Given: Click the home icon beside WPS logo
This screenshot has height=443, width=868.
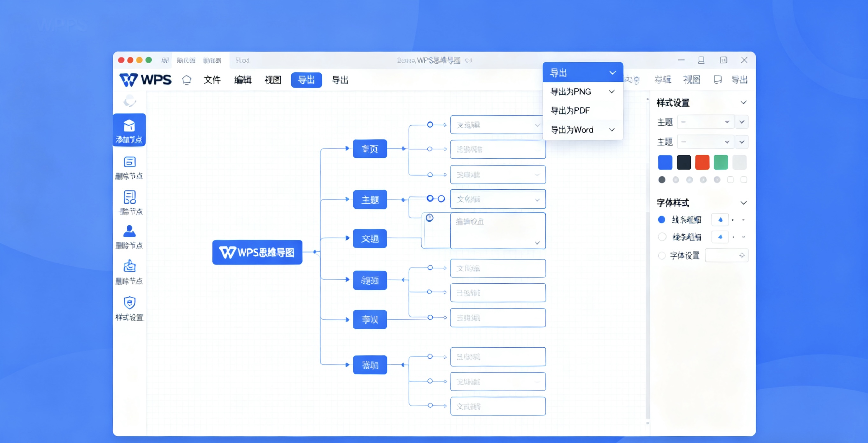Looking at the screenshot, I should pos(187,80).
